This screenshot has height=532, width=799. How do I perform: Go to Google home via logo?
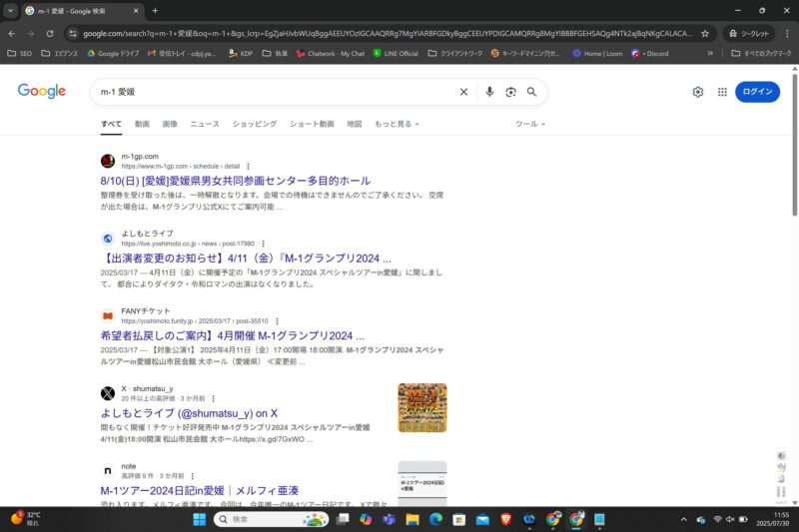tap(41, 91)
